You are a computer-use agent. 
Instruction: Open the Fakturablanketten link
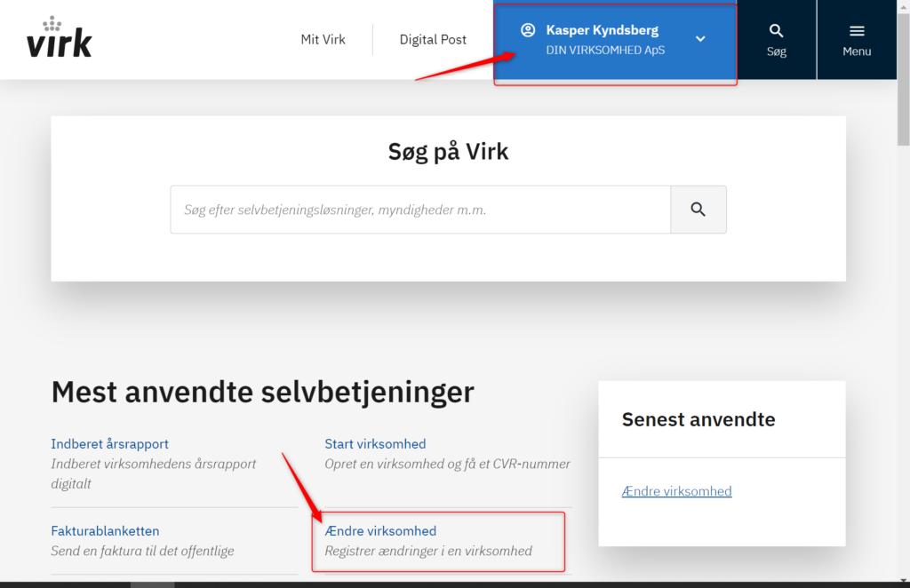click(105, 530)
